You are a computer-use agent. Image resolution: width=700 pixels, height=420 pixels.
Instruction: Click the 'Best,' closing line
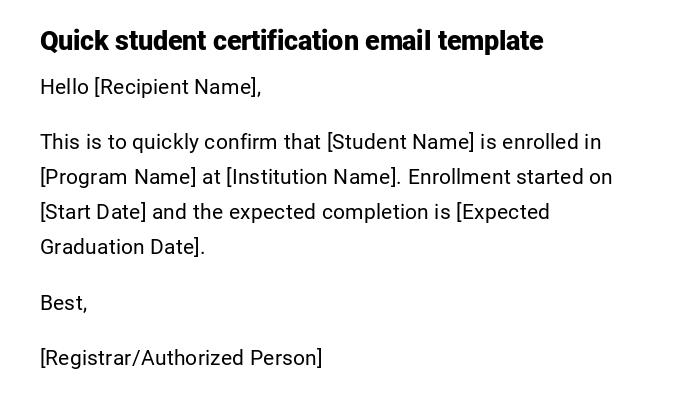click(63, 303)
